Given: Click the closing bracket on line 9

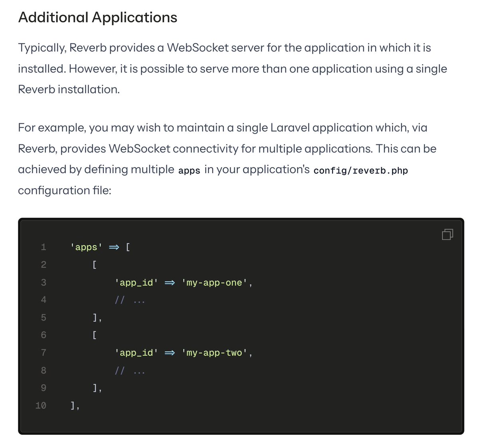Looking at the screenshot, I should 97,388.
